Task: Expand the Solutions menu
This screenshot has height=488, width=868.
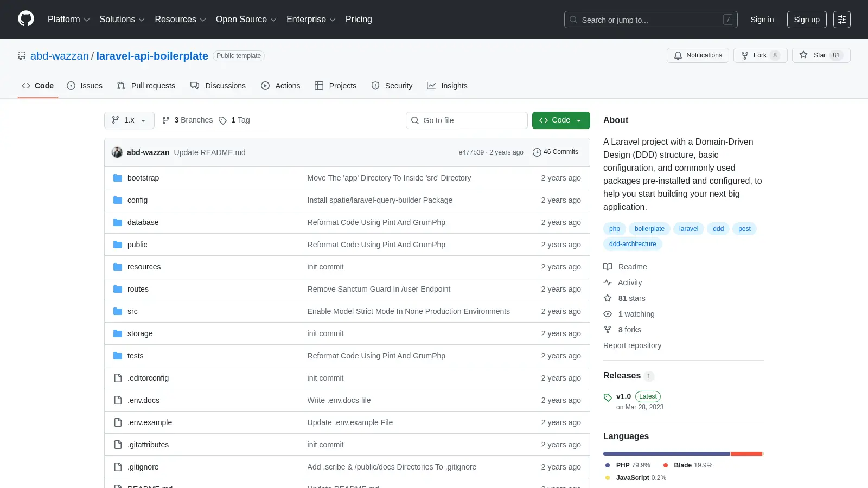Action: [x=122, y=20]
